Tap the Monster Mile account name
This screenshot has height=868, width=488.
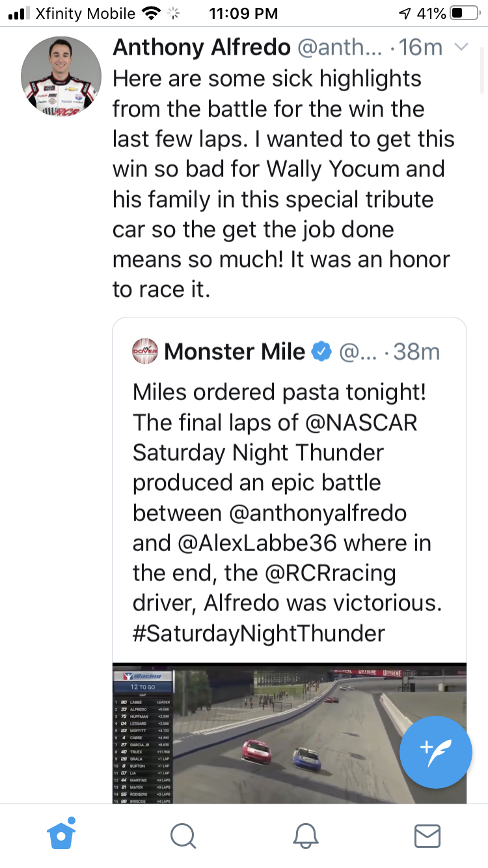click(x=234, y=352)
